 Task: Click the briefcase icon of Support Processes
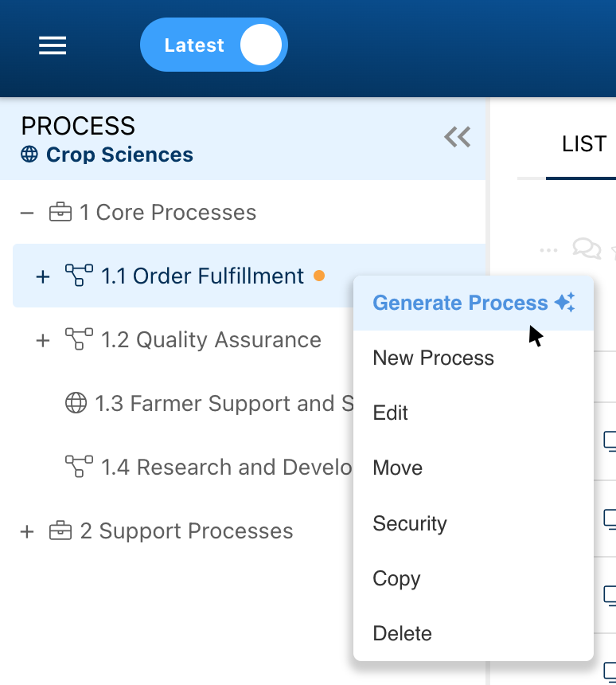point(60,531)
